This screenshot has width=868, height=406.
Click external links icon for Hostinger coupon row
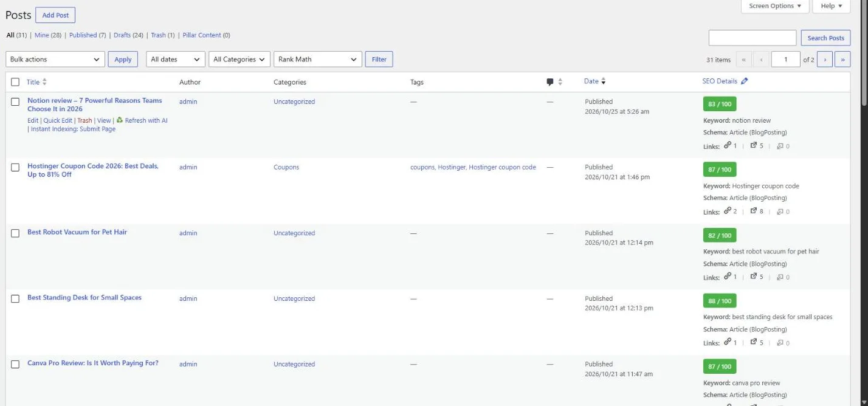click(x=754, y=211)
